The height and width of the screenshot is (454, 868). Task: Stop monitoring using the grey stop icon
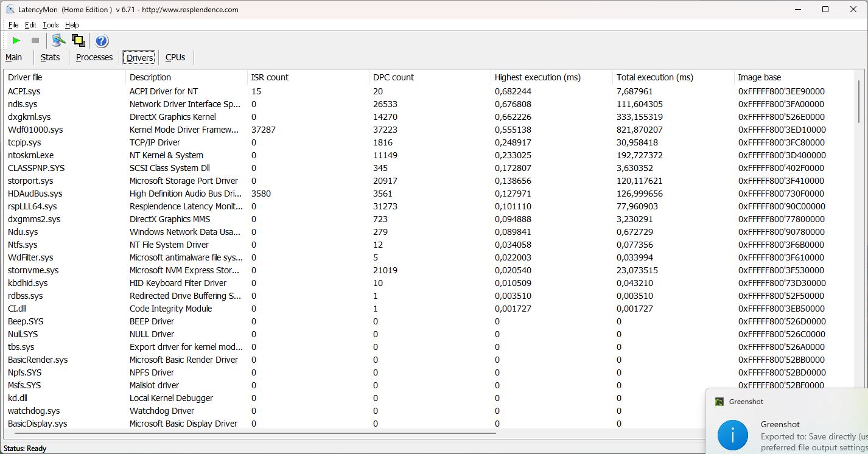point(35,41)
